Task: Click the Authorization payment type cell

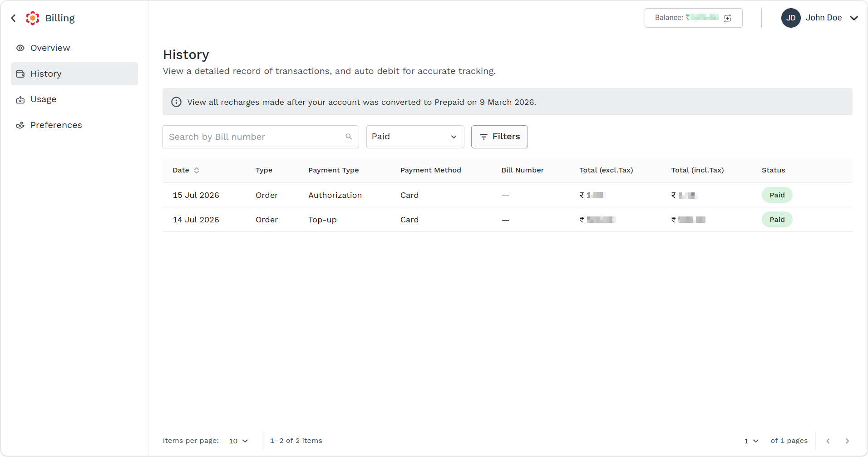Action: click(335, 195)
